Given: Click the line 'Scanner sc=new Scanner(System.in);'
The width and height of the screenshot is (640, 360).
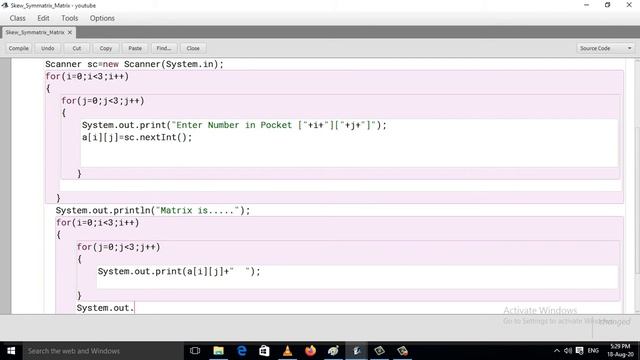Looking at the screenshot, I should pyautogui.click(x=134, y=64).
